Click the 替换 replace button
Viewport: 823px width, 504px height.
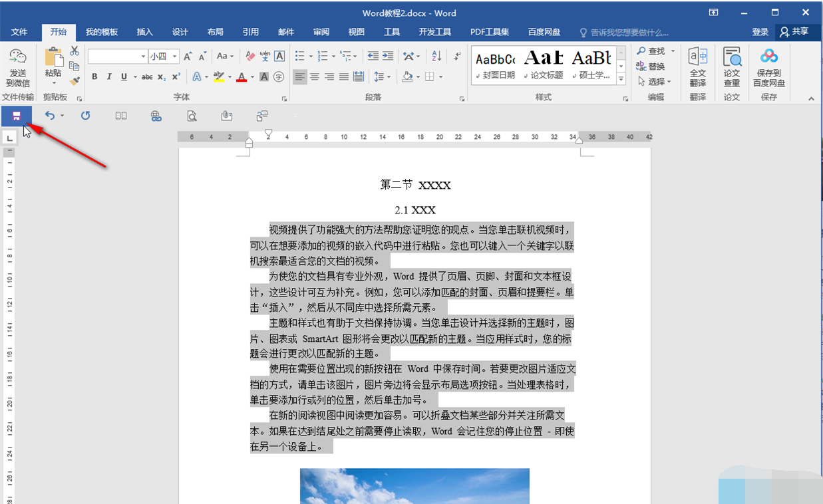(x=651, y=66)
